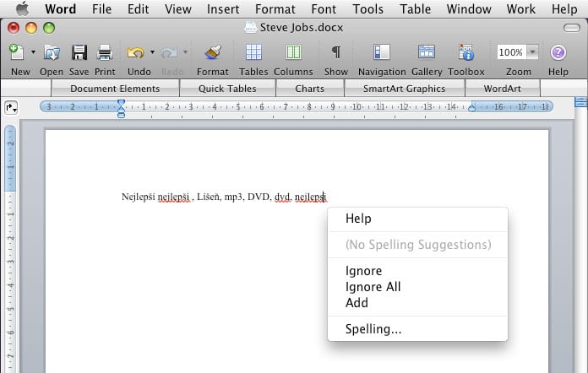
Task: Click the Tables grid icon
Action: tap(254, 52)
